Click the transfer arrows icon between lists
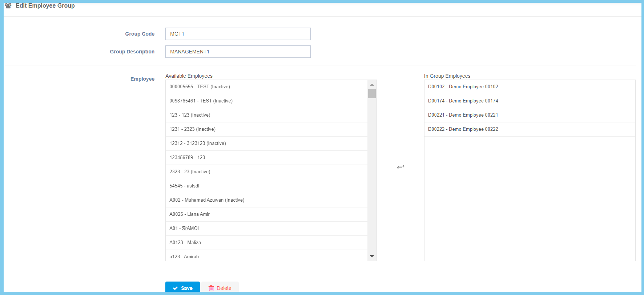The image size is (644, 295). pyautogui.click(x=401, y=167)
